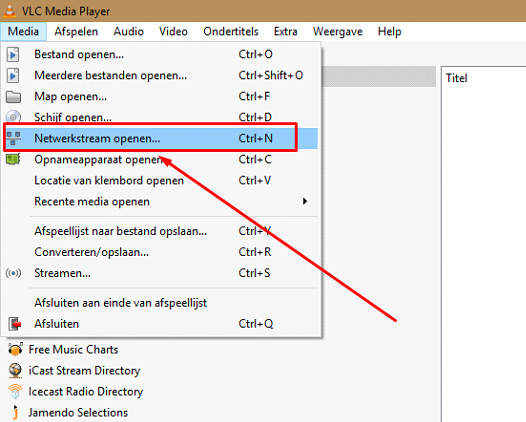Click the Titel column header

tap(456, 78)
